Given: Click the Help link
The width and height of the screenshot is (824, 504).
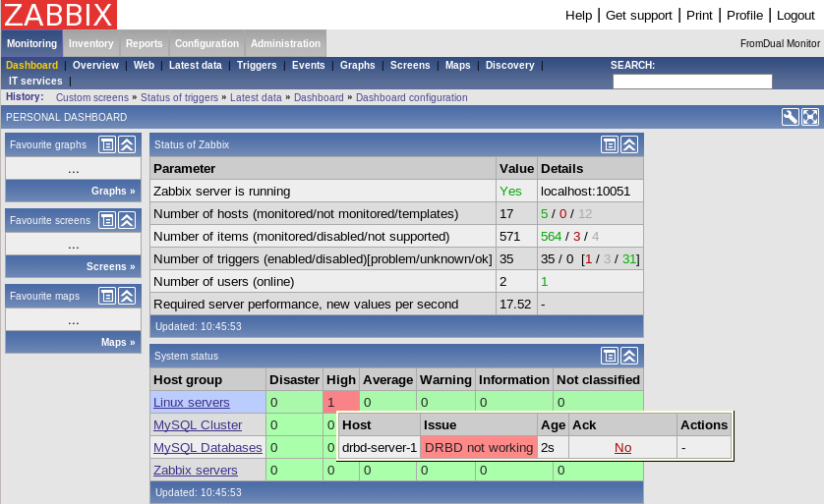Looking at the screenshot, I should tap(578, 15).
